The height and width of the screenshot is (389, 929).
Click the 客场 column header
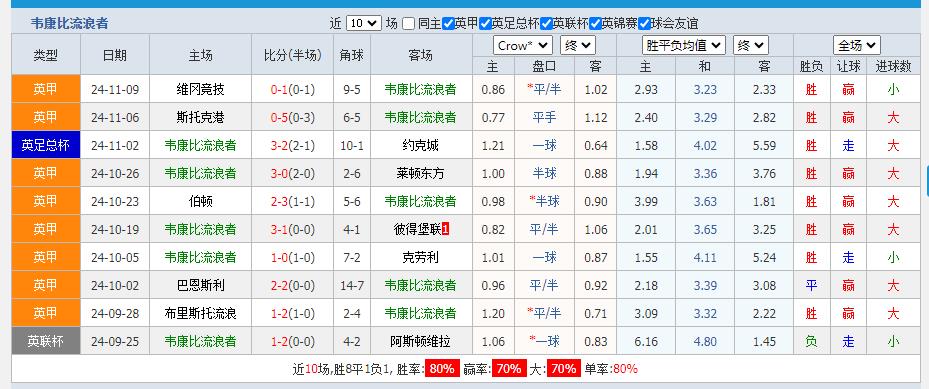[x=421, y=55]
